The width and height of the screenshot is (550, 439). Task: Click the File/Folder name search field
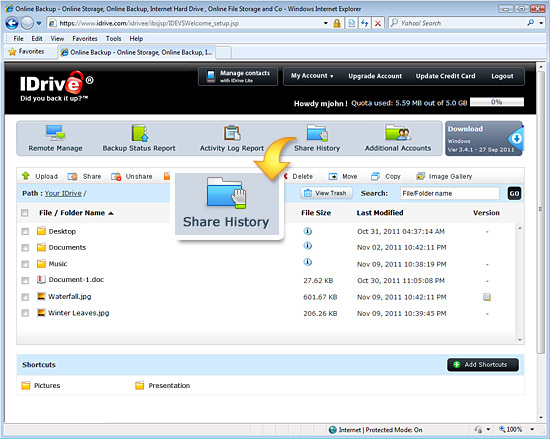pyautogui.click(x=450, y=193)
